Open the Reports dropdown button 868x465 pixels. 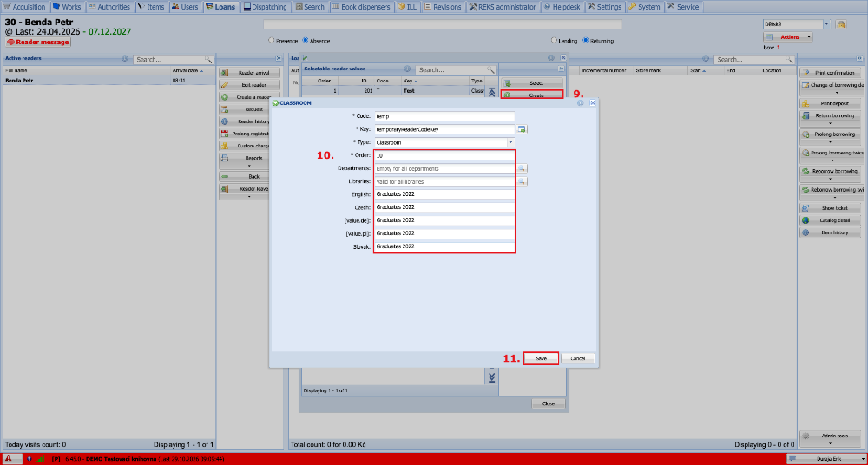pyautogui.click(x=250, y=160)
